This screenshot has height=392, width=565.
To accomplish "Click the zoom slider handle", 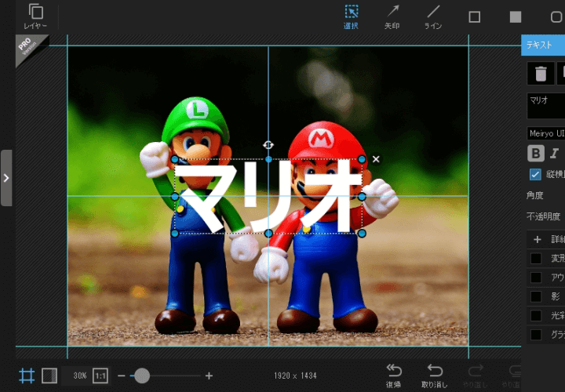I will [x=142, y=376].
